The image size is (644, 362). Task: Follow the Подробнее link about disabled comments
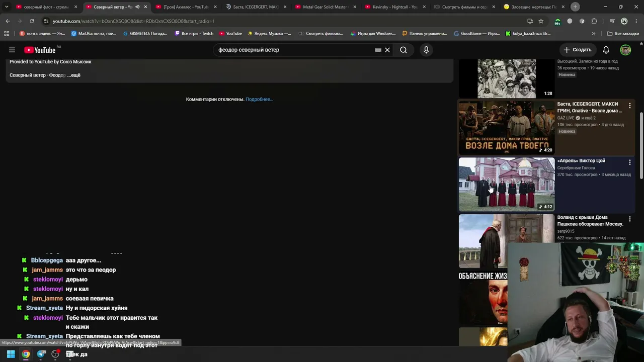coord(259,99)
